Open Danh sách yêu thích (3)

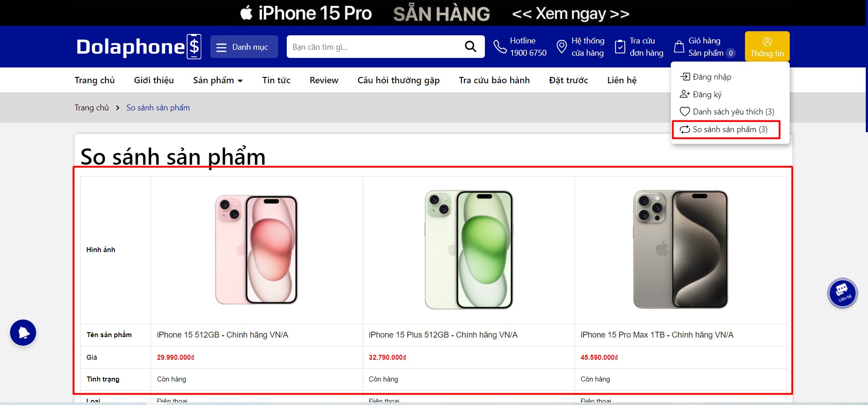(727, 111)
